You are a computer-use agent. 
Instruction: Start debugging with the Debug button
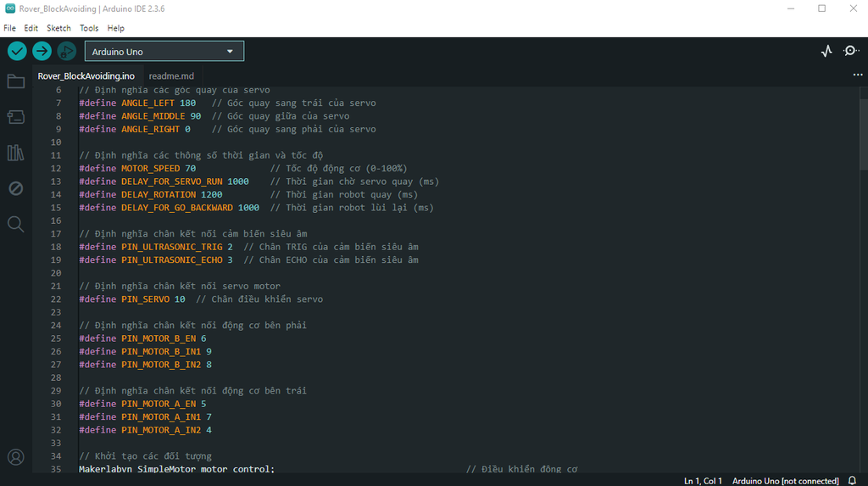pyautogui.click(x=66, y=51)
